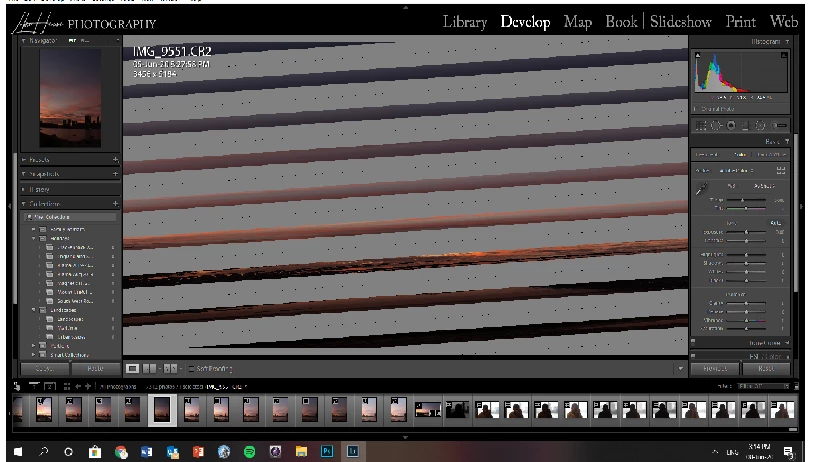This screenshot has width=821, height=462.
Task: Click the Copy settings button
Action: [x=45, y=369]
